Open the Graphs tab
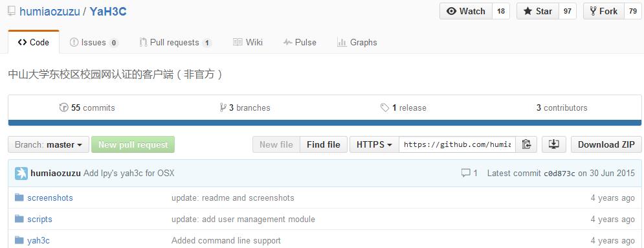The width and height of the screenshot is (644, 248). pos(357,42)
